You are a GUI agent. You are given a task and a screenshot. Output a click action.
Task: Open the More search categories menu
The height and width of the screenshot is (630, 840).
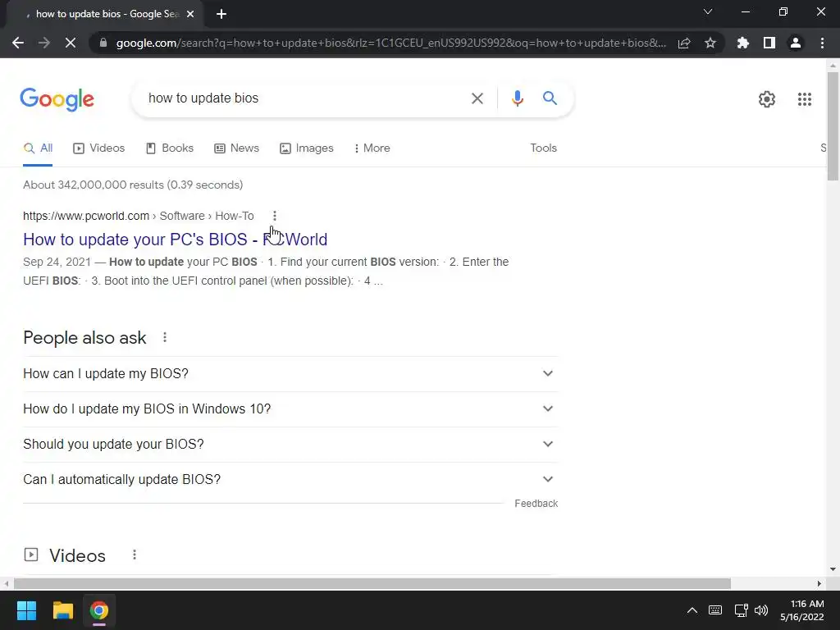[372, 148]
